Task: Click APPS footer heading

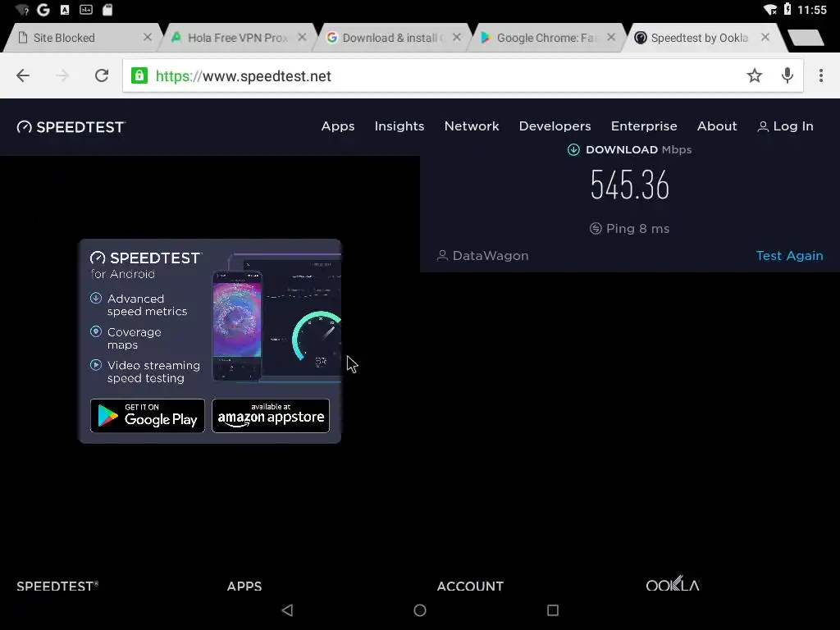Action: [x=244, y=586]
